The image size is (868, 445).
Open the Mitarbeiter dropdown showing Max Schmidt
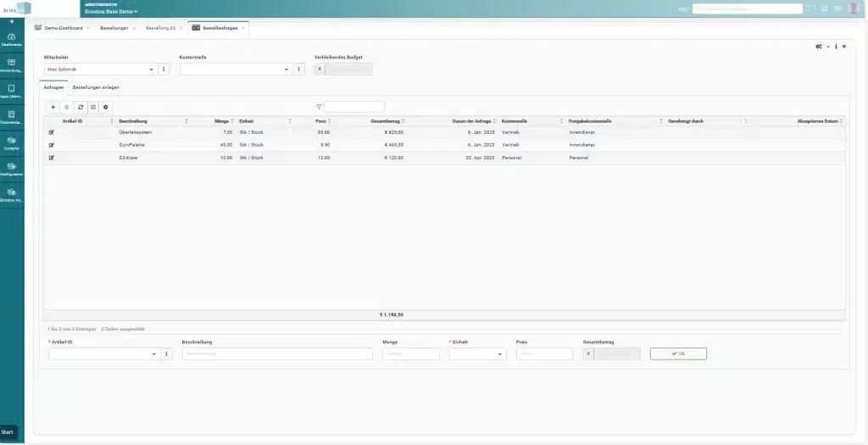101,70
